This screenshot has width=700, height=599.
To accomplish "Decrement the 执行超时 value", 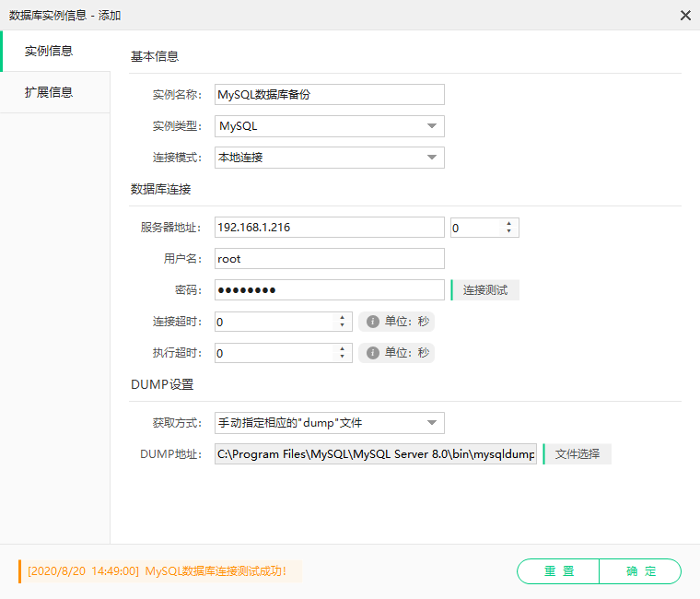I will [x=343, y=357].
